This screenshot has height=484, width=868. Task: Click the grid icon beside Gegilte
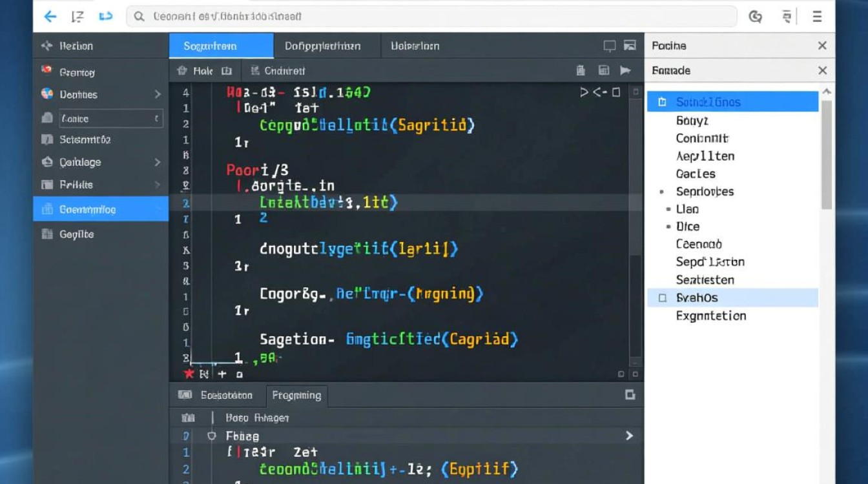coord(46,234)
